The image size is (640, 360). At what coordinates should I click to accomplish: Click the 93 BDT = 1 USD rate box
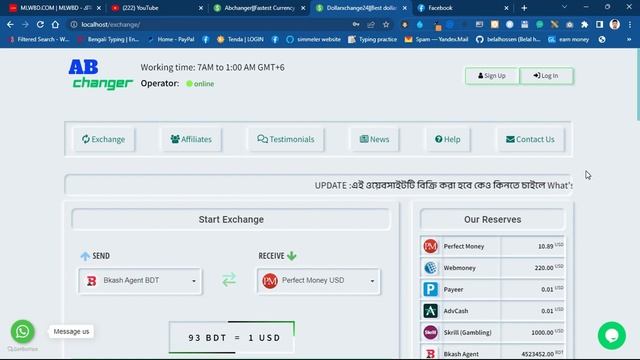click(x=232, y=337)
